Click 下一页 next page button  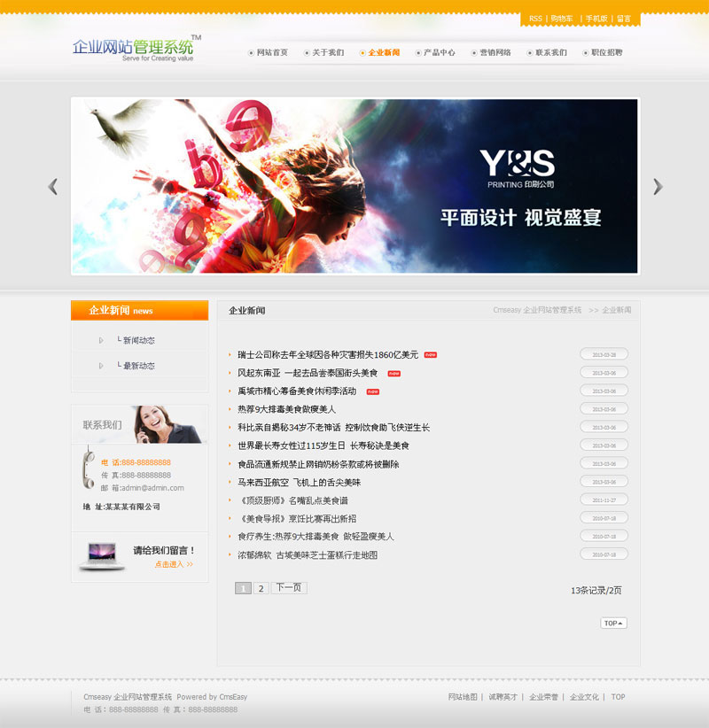[x=289, y=588]
